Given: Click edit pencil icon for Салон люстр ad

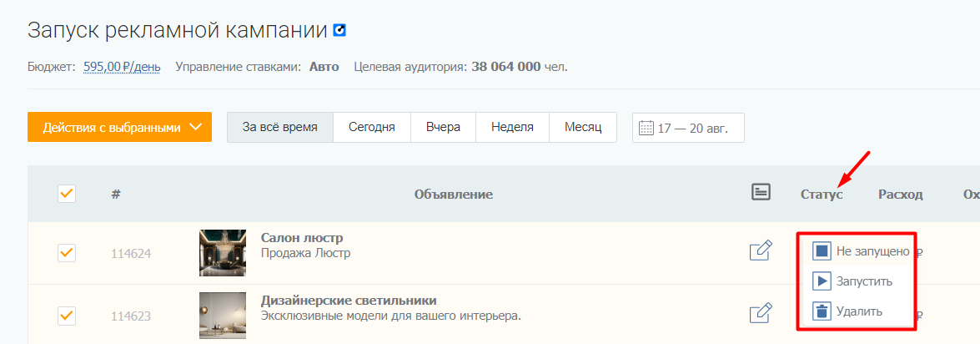Looking at the screenshot, I should 760,251.
